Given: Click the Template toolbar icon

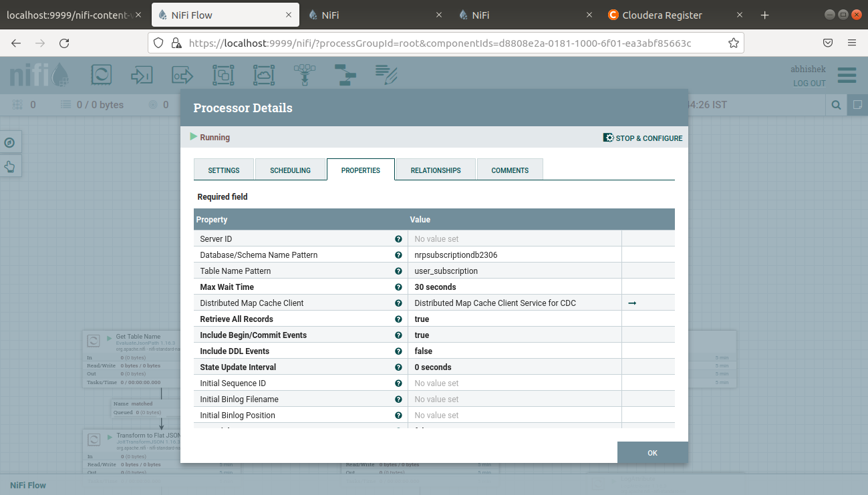Looking at the screenshot, I should click(345, 75).
